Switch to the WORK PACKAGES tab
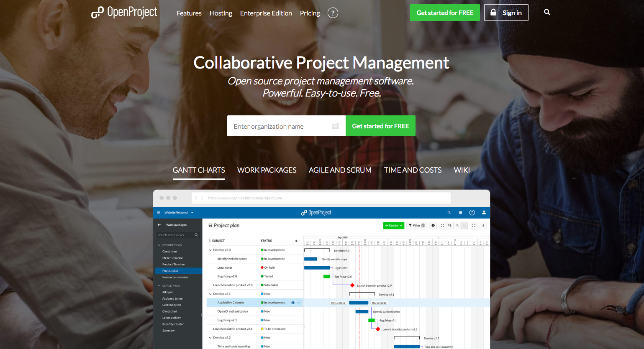The height and width of the screenshot is (349, 644). click(x=267, y=170)
